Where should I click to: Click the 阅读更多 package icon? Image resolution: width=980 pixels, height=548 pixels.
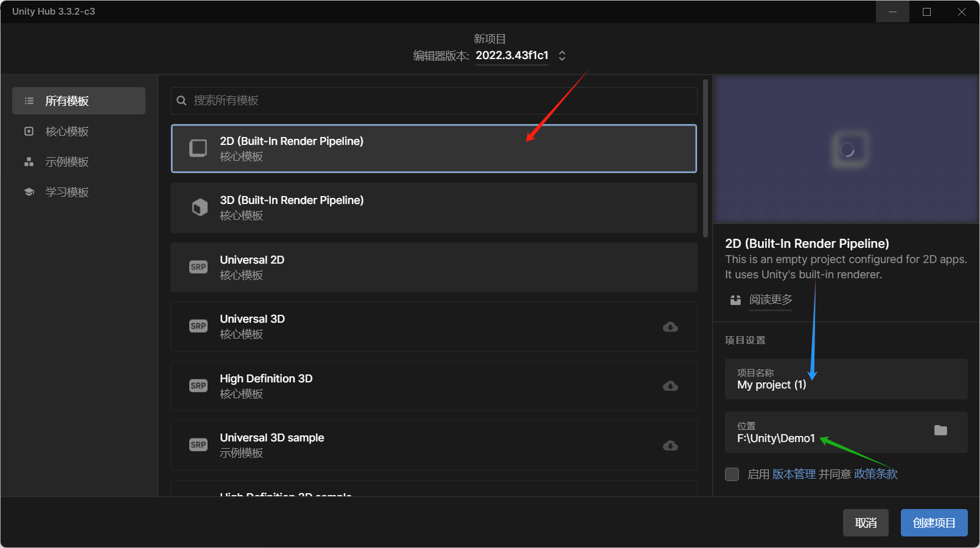[736, 300]
